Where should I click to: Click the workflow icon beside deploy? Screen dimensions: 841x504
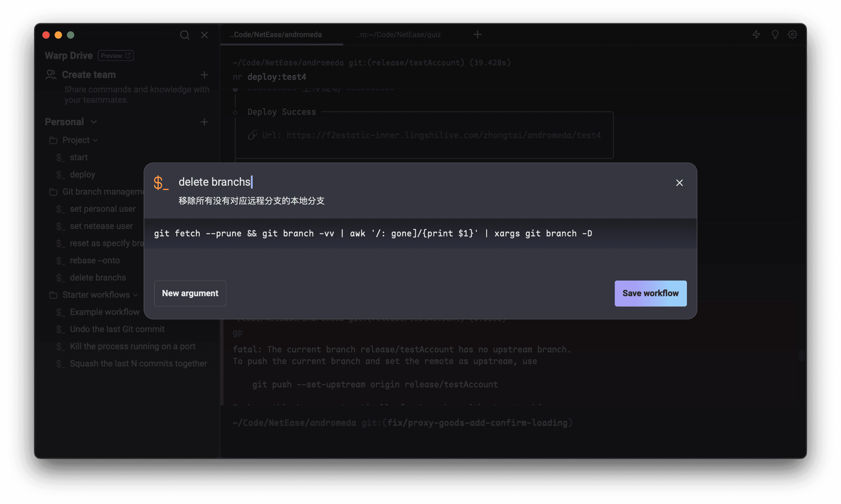[60, 175]
